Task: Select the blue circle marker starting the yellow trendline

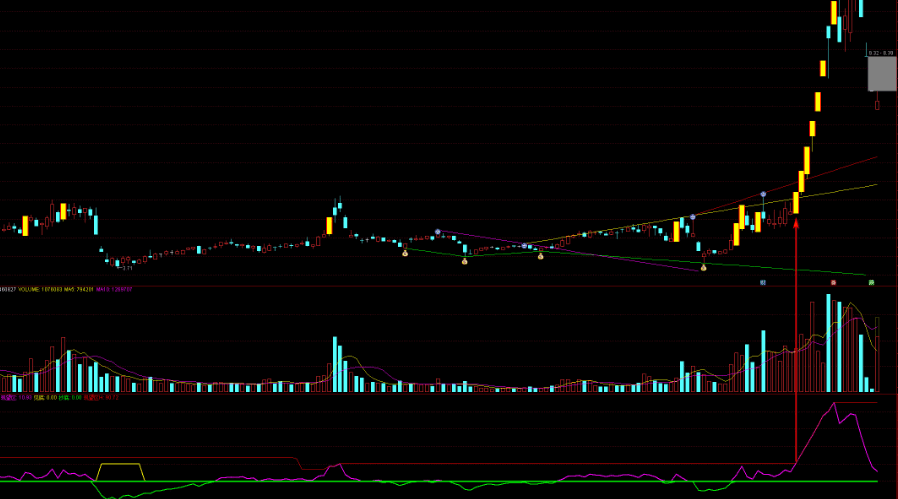Action: point(524,246)
